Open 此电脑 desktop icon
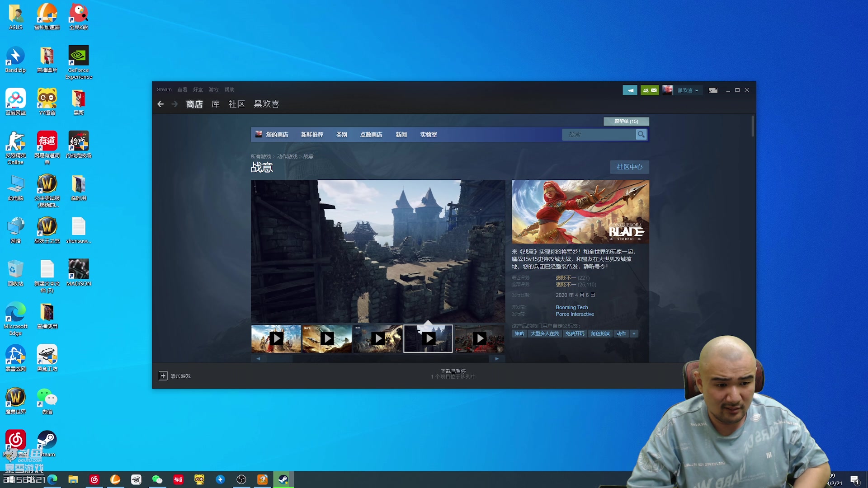The height and width of the screenshot is (488, 868). pos(15,188)
